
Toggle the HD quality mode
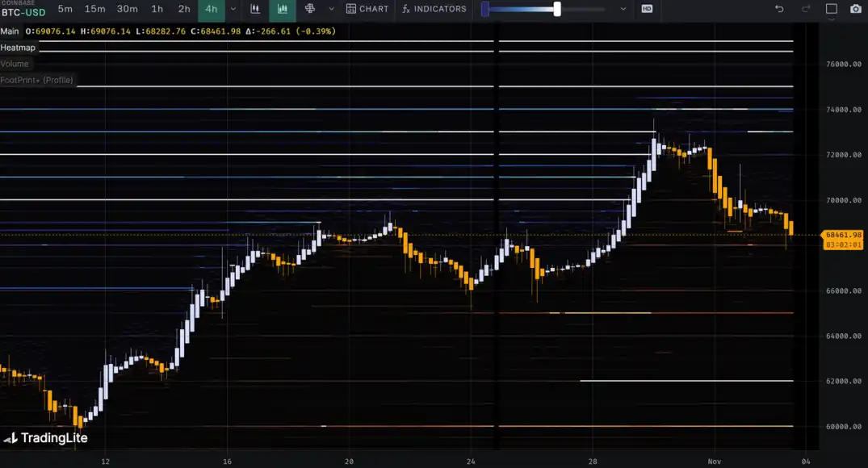647,9
